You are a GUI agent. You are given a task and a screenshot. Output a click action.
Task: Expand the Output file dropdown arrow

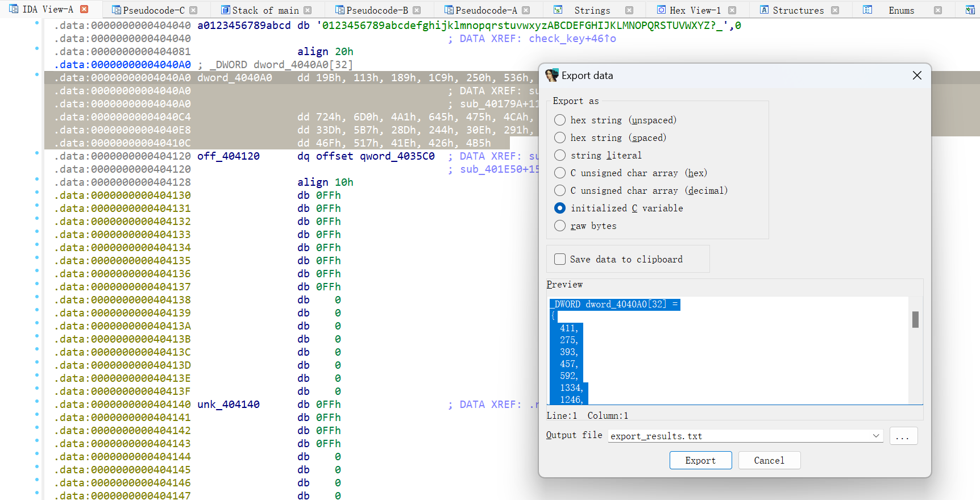[876, 436]
